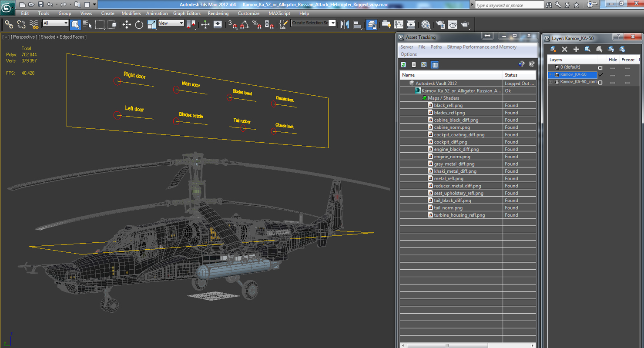
Task: Open Edit Named Selection Sets
Action: [284, 24]
